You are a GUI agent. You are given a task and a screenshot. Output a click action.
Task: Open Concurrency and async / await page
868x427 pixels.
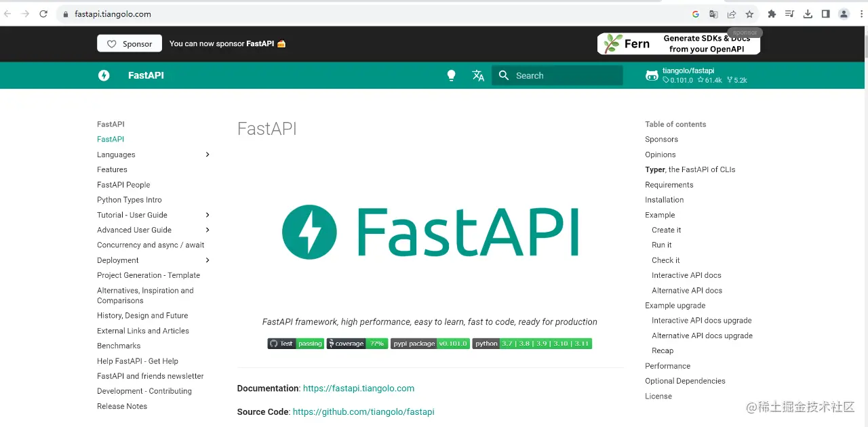click(x=151, y=245)
